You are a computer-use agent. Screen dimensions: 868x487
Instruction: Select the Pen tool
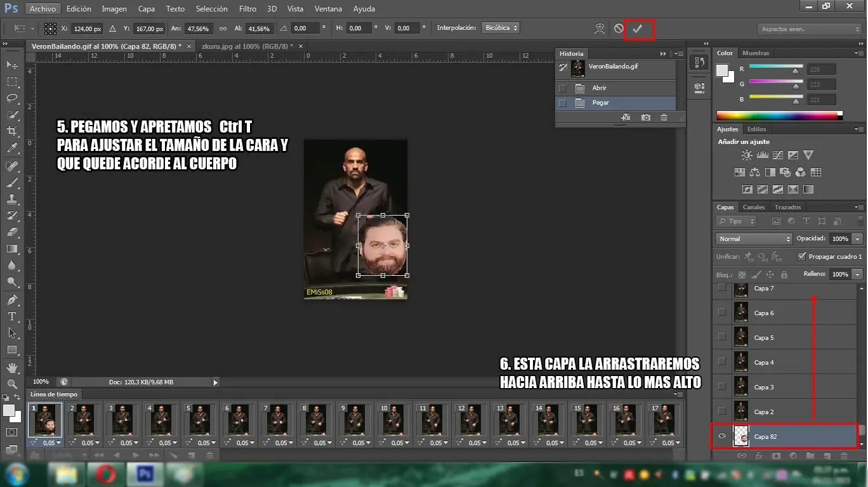[12, 300]
